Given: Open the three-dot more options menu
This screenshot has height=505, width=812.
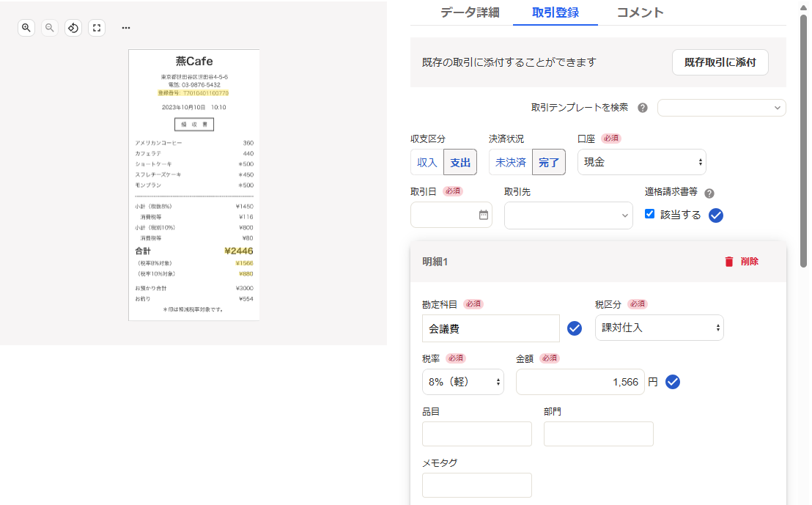Looking at the screenshot, I should [126, 28].
